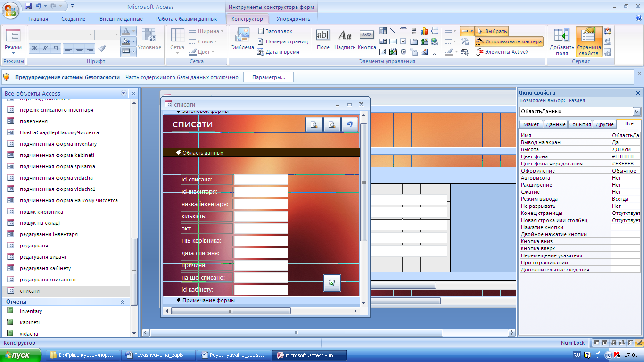Image resolution: width=644 pixels, height=362 pixels.
Task: Expand the Стиль style dropdown
Action: tap(204, 41)
